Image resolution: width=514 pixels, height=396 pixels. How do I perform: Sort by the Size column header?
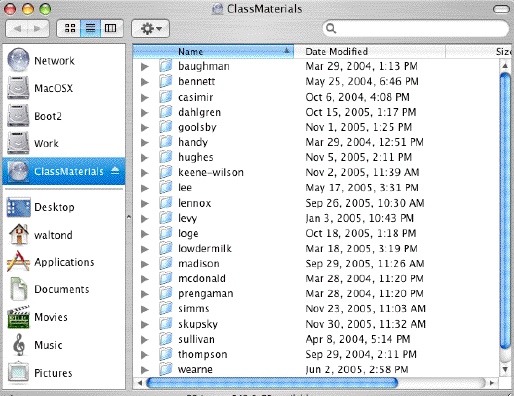pos(479,51)
